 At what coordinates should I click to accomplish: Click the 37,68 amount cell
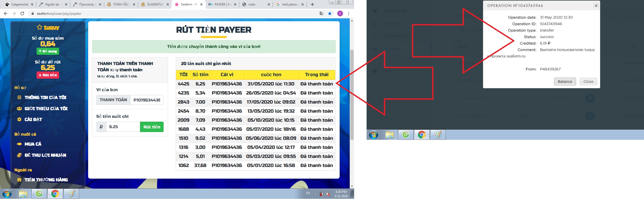[200, 165]
